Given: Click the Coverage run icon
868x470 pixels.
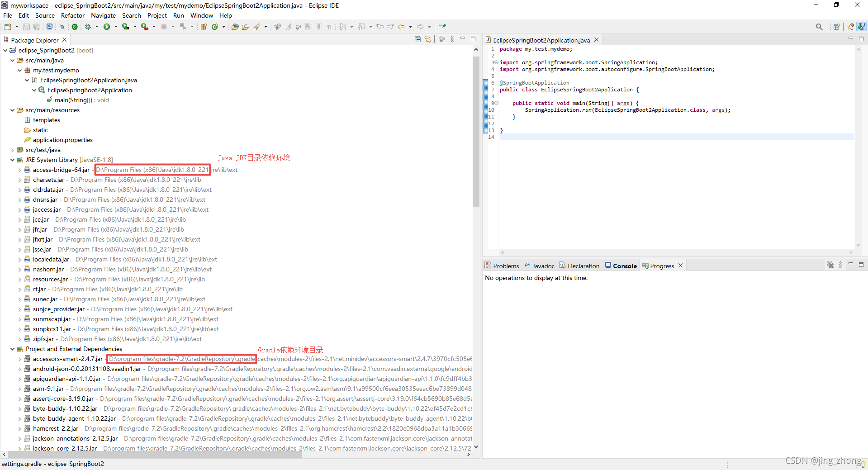Looking at the screenshot, I should tap(126, 27).
